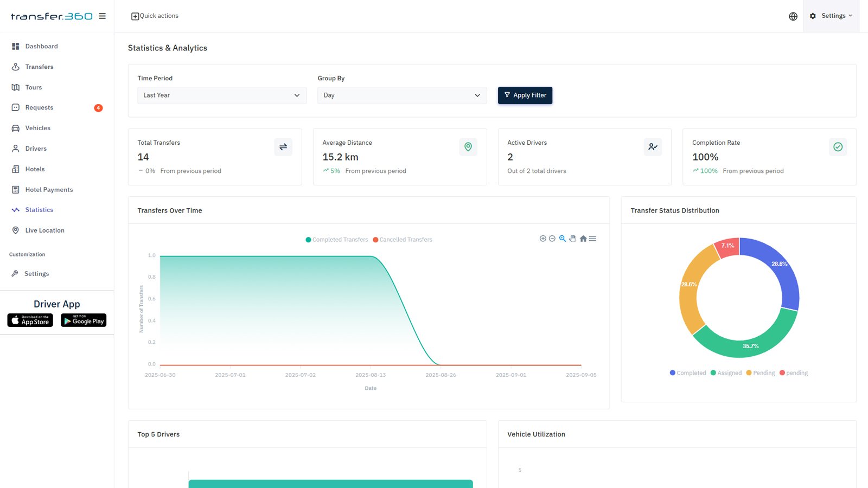Collapse sidebar using the hamburger icon
This screenshot has height=488, width=868.
pos(102,16)
